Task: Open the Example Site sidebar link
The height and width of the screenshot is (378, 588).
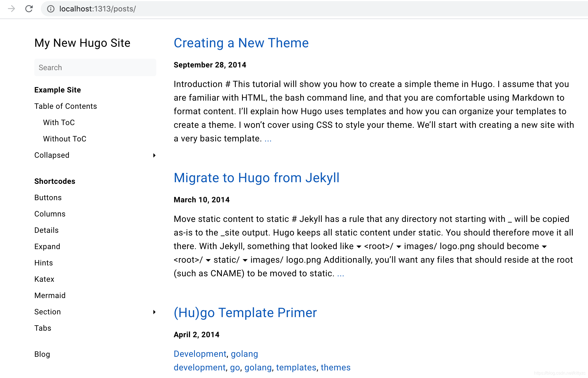Action: pyautogui.click(x=57, y=90)
